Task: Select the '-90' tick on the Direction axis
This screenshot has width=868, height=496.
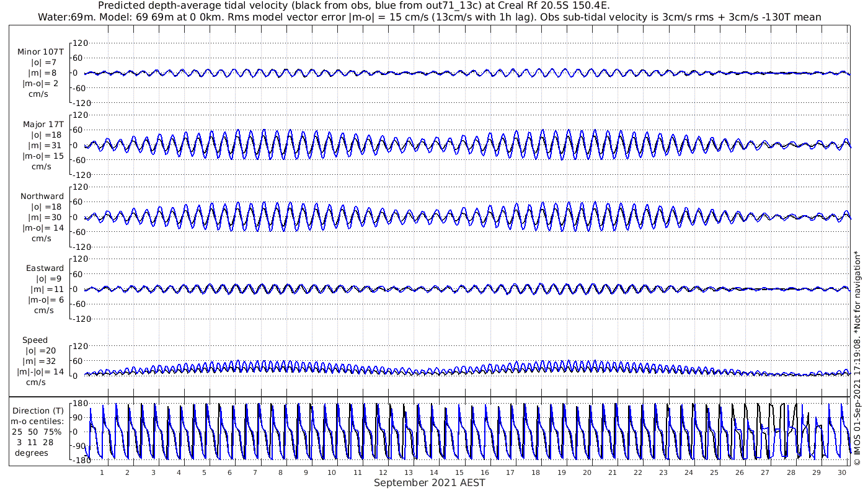Action: tap(78, 446)
